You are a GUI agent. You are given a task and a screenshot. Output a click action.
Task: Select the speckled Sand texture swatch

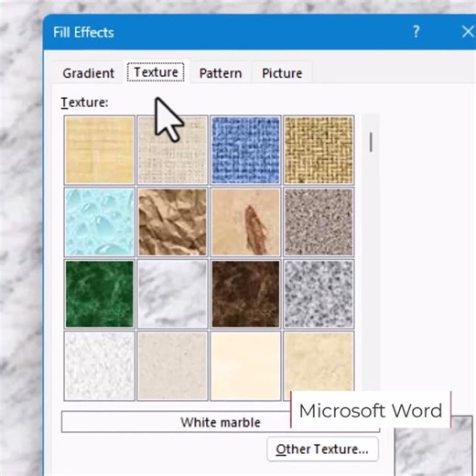tap(319, 222)
